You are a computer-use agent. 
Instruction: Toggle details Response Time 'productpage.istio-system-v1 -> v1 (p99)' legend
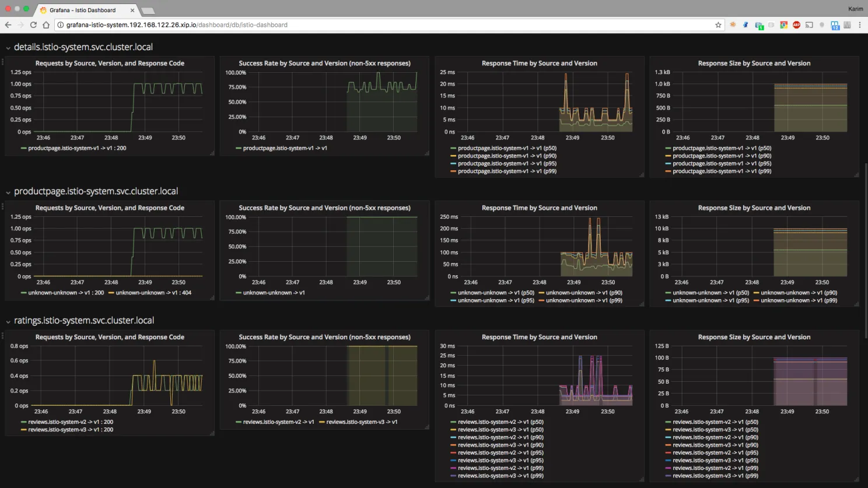pos(507,171)
